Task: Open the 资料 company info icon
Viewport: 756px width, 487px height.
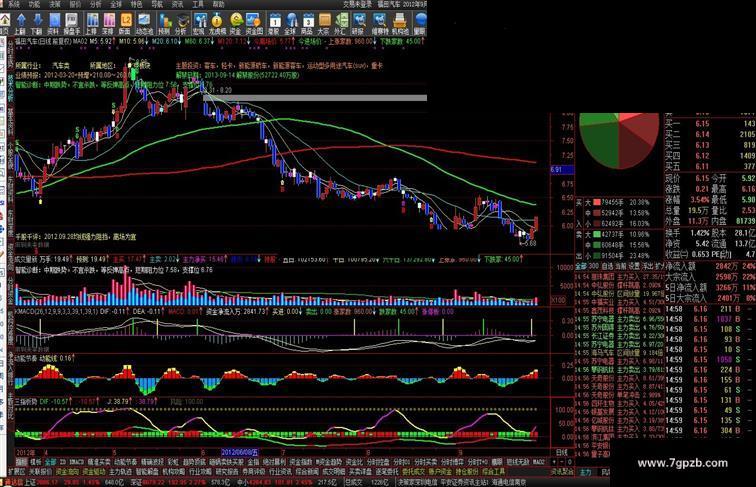Action: coord(54,23)
